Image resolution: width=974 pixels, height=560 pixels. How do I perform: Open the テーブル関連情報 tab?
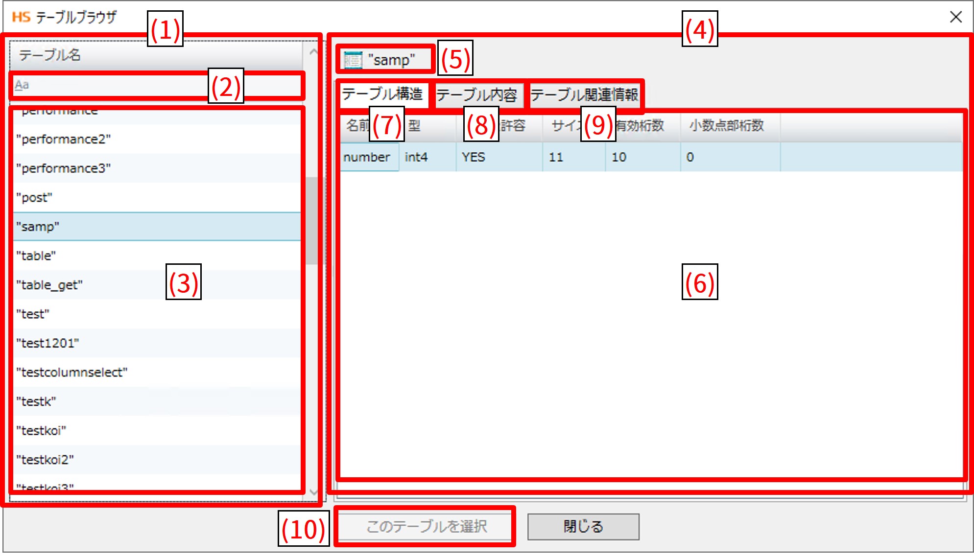tap(584, 94)
